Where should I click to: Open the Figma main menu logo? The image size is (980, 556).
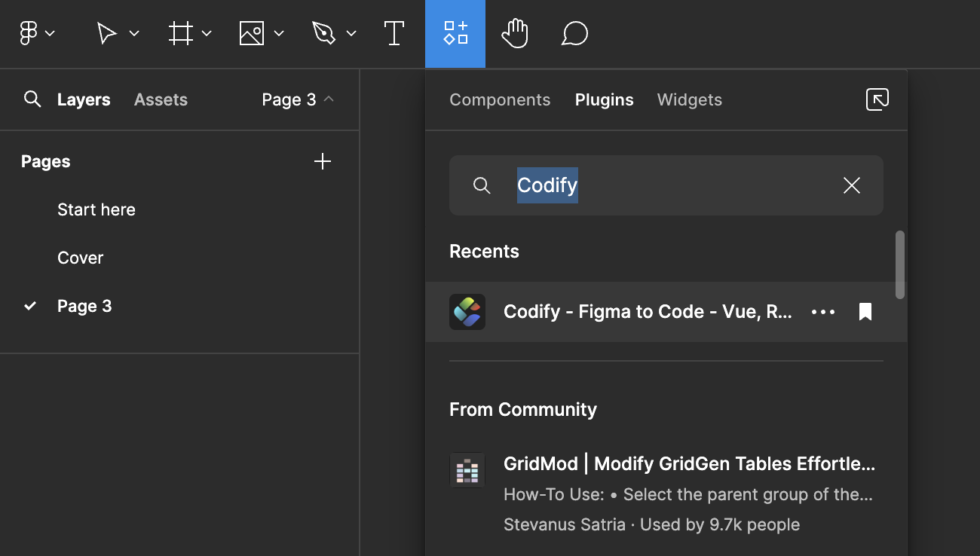tap(28, 33)
